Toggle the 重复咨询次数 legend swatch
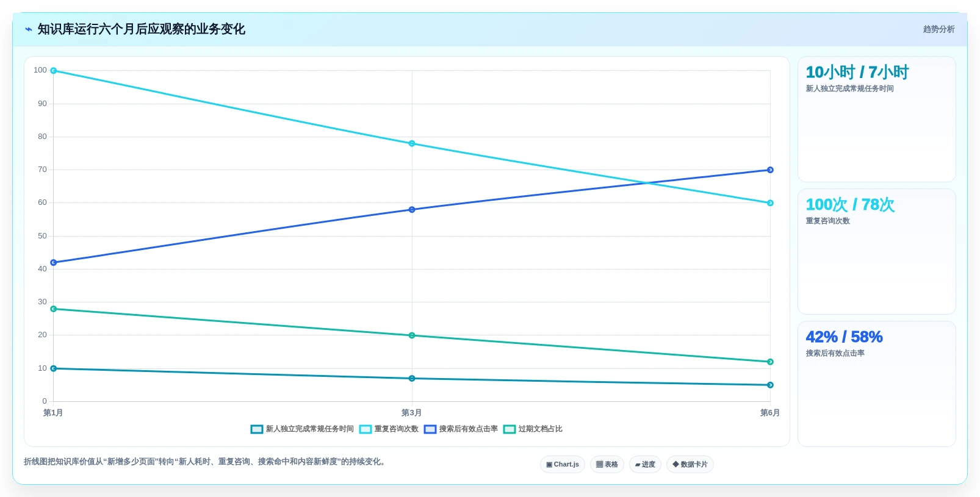Viewport: 980px width, 497px height. [366, 429]
